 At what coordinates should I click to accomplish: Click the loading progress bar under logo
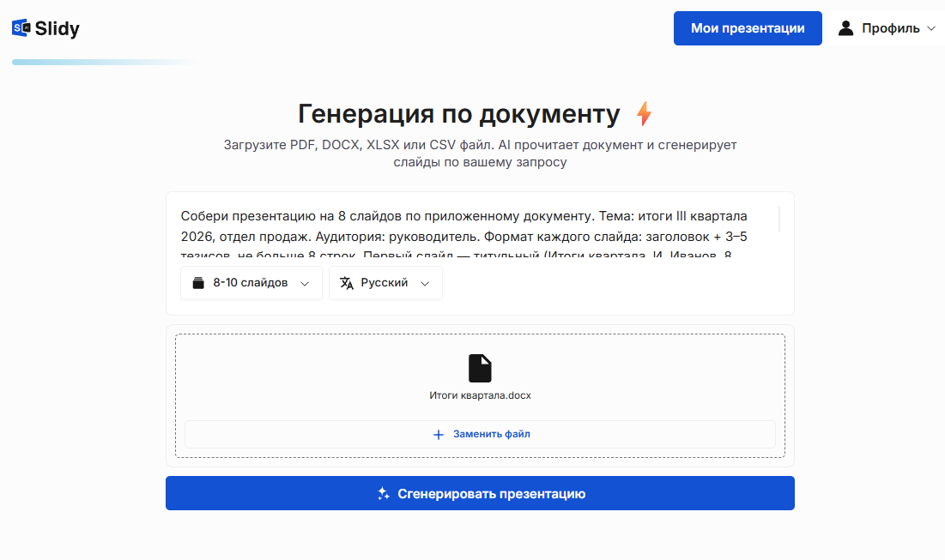[106, 62]
